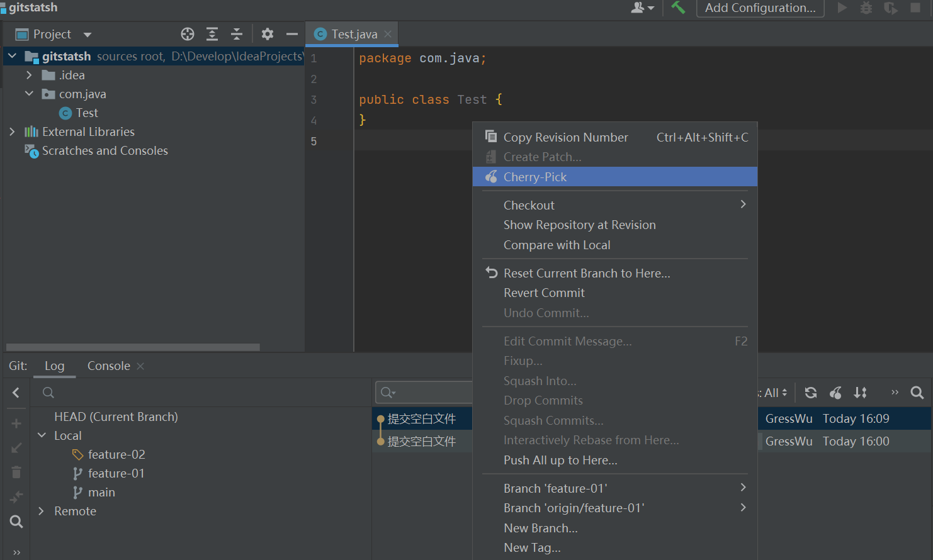Image resolution: width=933 pixels, height=560 pixels.
Task: Click the branch search field
Action: coord(201,393)
